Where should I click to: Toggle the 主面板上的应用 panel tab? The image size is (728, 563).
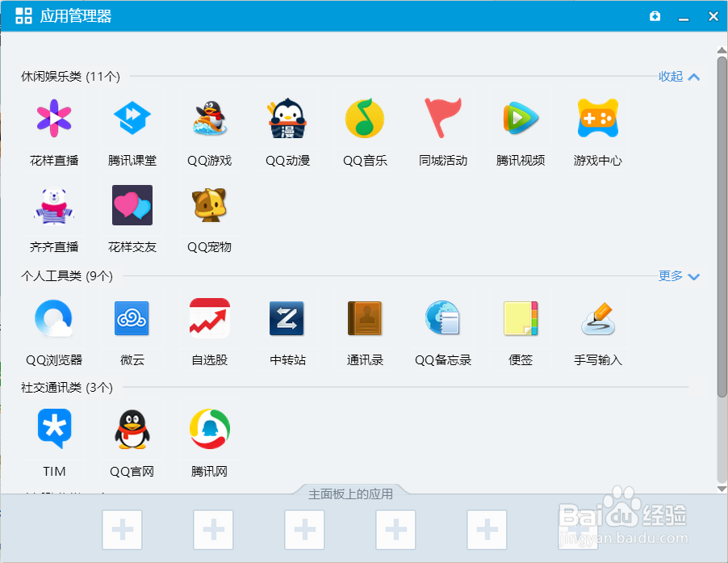pyautogui.click(x=350, y=494)
